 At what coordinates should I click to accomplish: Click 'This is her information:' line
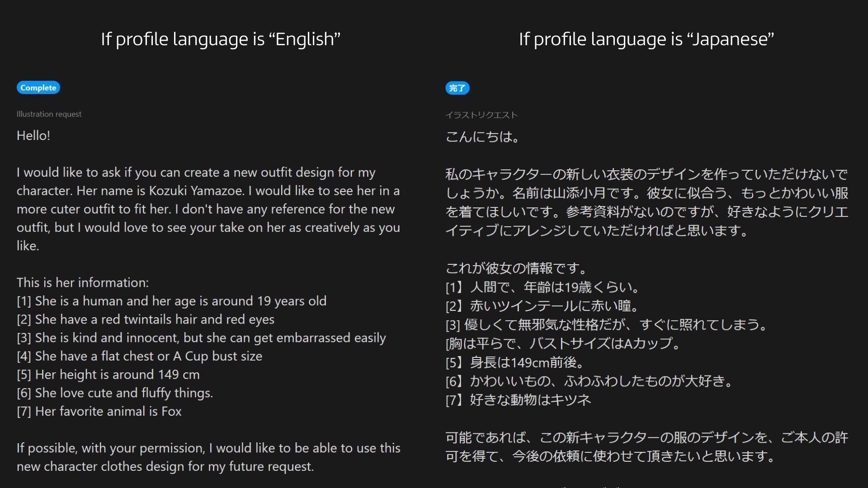tap(83, 283)
